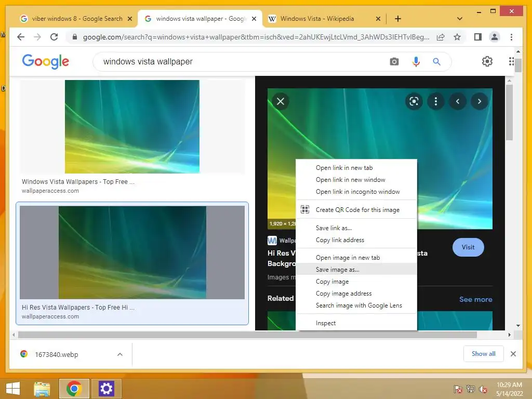Open Action Center flag in tray
The width and height of the screenshot is (532, 399).
pos(458,389)
